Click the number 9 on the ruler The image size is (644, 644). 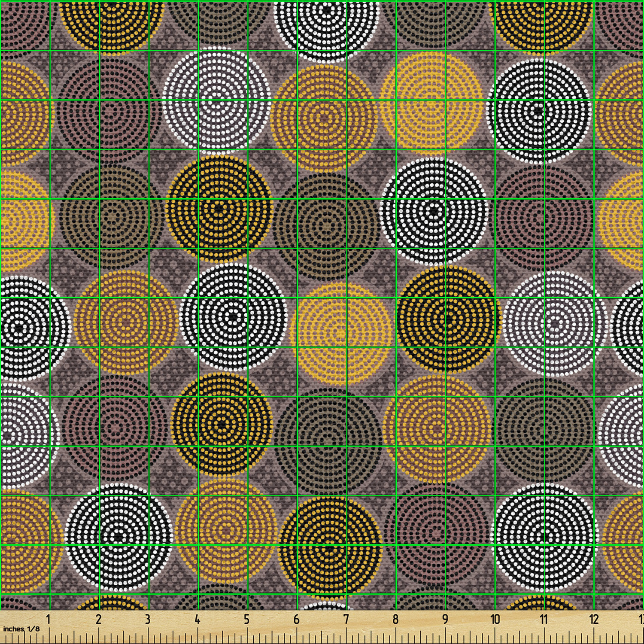pyautogui.click(x=445, y=619)
